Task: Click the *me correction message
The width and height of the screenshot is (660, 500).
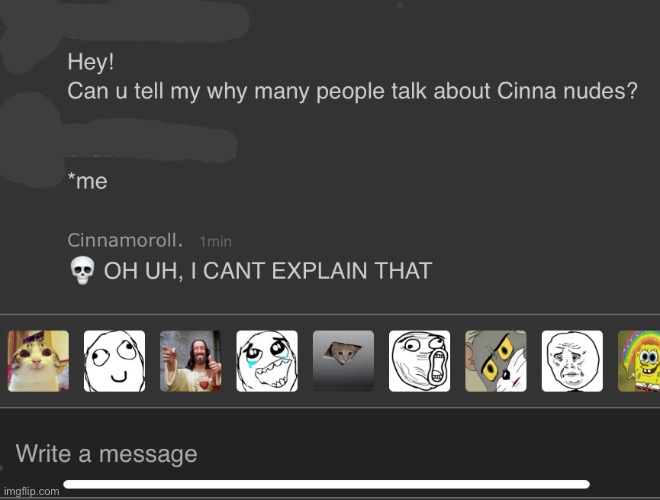Action: tap(88, 181)
